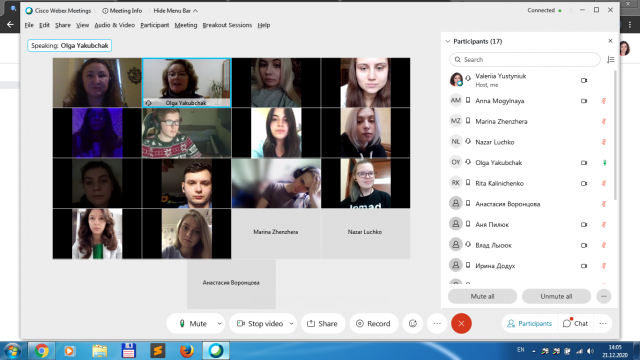Open the Stop video options arrow
Image resolution: width=640 pixels, height=360 pixels.
click(291, 324)
